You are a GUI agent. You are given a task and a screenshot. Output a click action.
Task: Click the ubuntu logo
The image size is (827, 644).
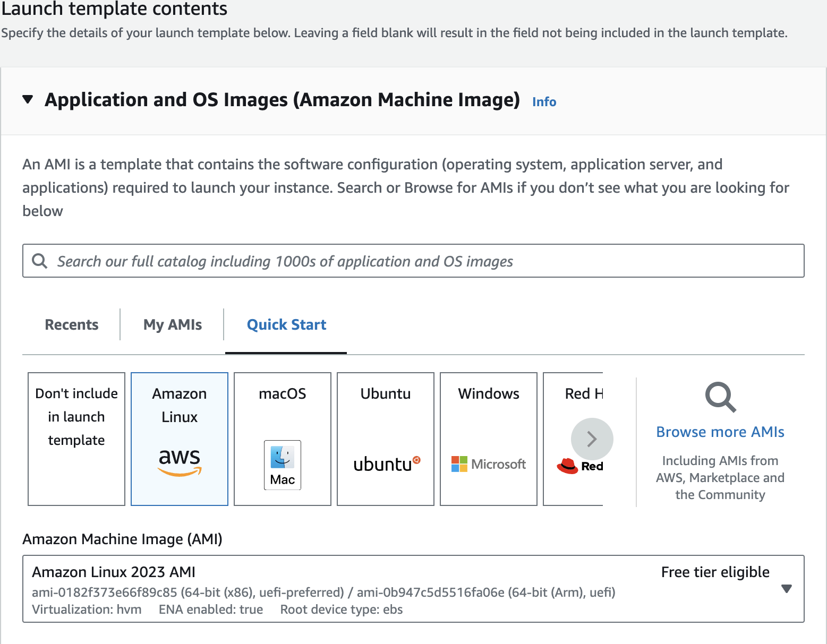click(x=387, y=464)
